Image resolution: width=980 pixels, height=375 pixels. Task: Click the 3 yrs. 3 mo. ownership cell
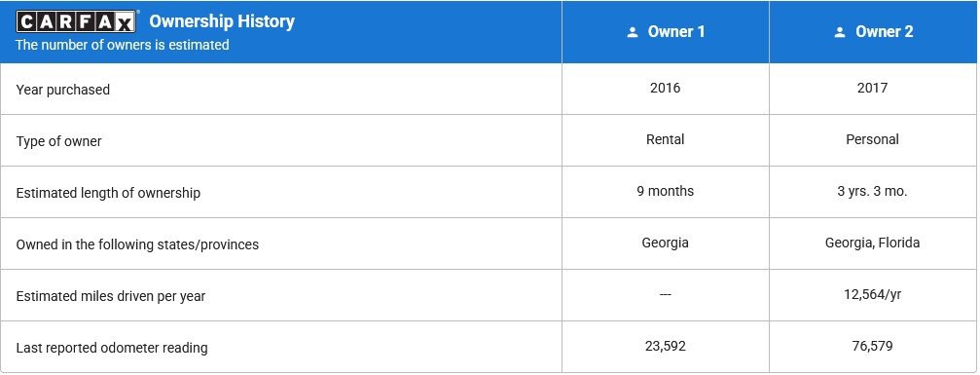pos(873,192)
